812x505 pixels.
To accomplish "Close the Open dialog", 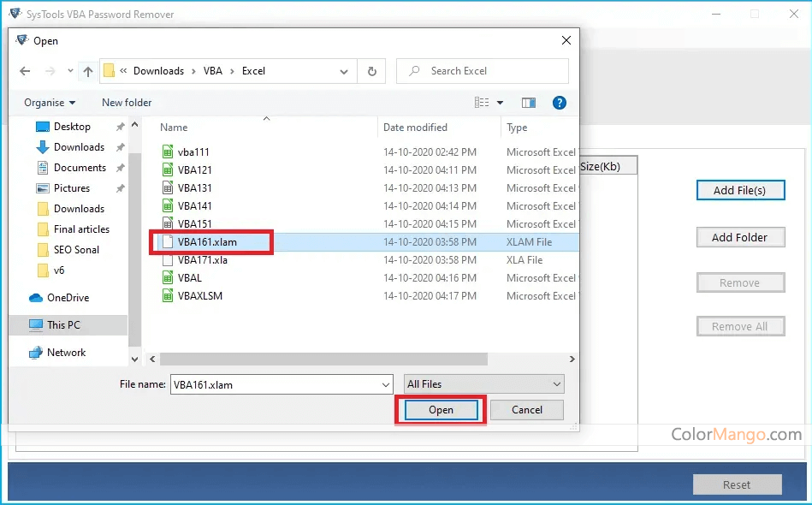I will coord(566,40).
